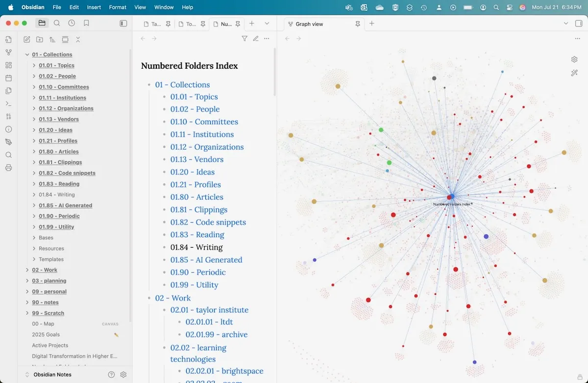Open graph settings gear icon
The width and height of the screenshot is (588, 383).
coord(574,59)
